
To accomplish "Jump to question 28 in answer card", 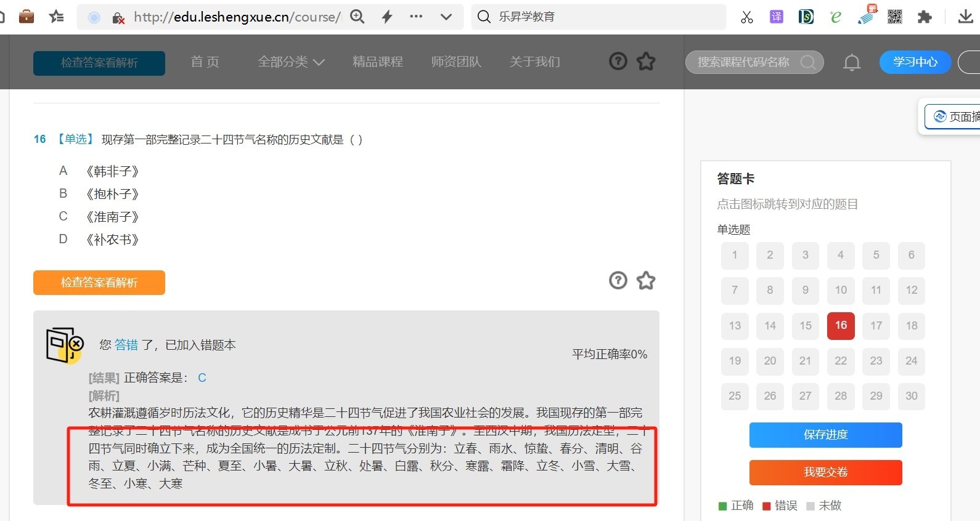I will tap(841, 396).
